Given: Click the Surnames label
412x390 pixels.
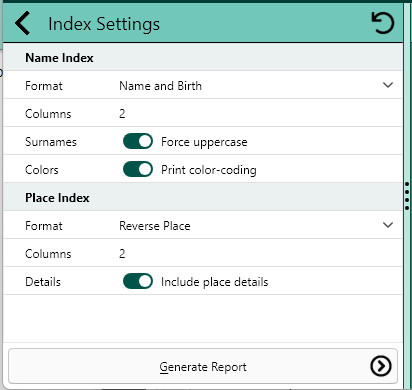Looking at the screenshot, I should click(x=51, y=142).
